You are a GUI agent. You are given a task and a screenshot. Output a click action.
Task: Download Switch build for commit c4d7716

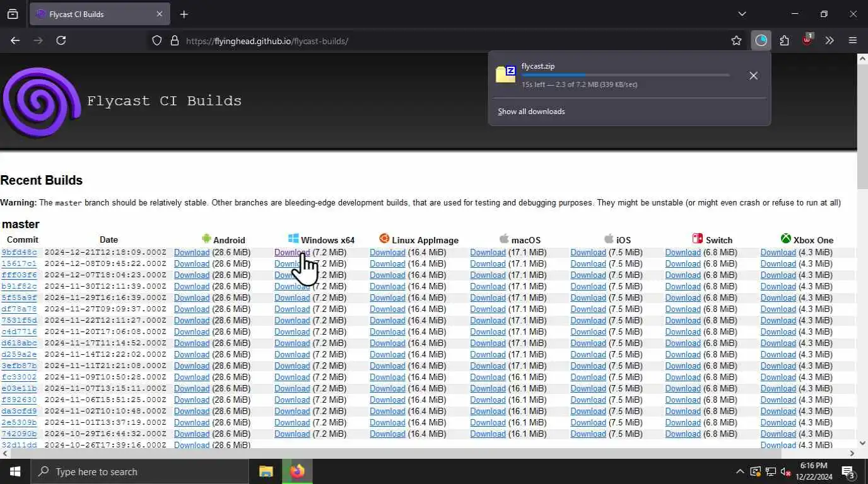pyautogui.click(x=683, y=331)
